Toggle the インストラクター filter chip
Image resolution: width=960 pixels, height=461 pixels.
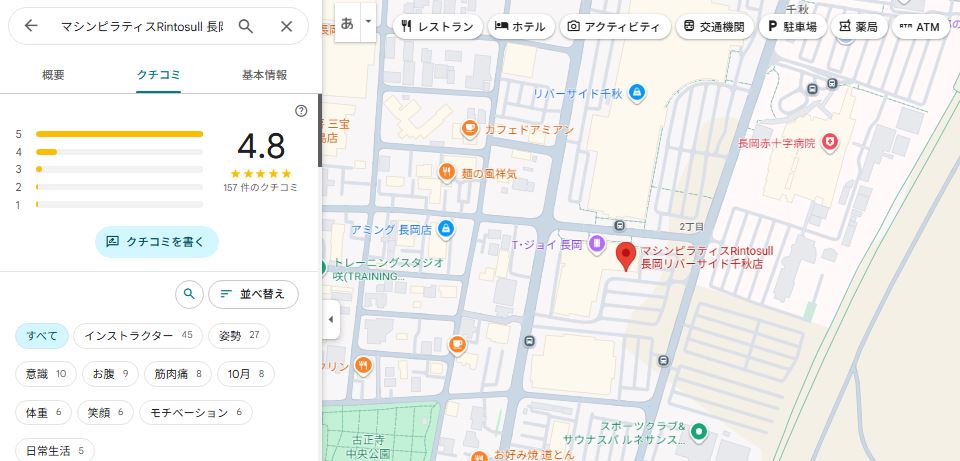click(x=138, y=336)
